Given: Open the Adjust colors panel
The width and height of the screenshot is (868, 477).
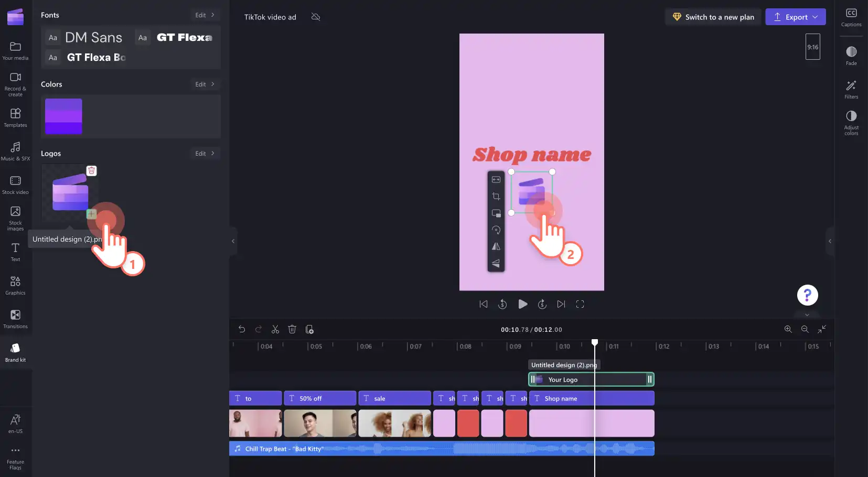Looking at the screenshot, I should pyautogui.click(x=851, y=123).
